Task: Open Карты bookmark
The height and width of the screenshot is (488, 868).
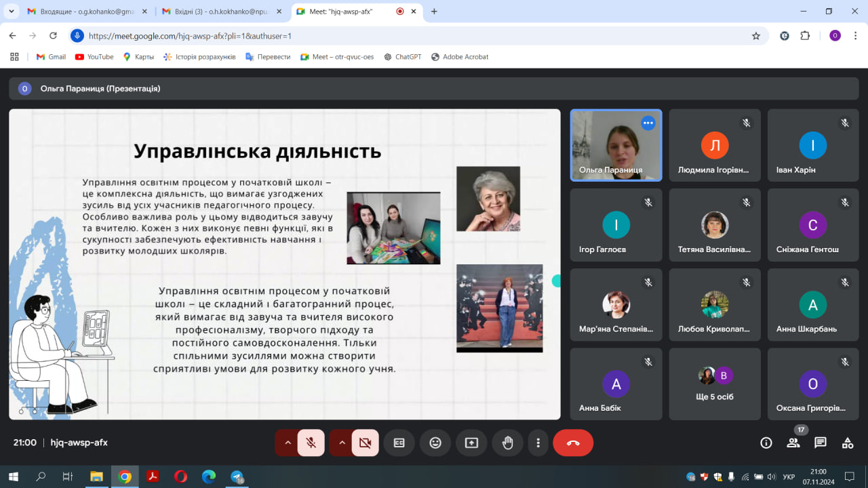Action: (138, 57)
